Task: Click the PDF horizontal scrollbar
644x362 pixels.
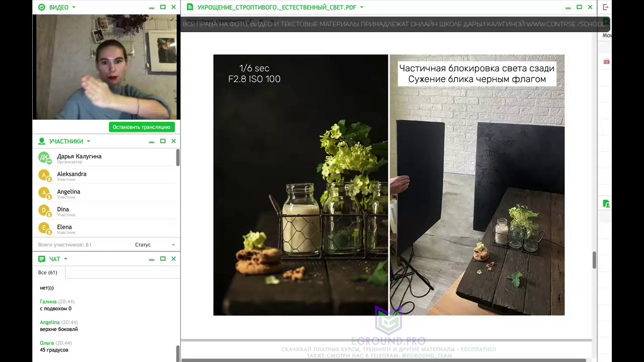Action: tap(383, 360)
